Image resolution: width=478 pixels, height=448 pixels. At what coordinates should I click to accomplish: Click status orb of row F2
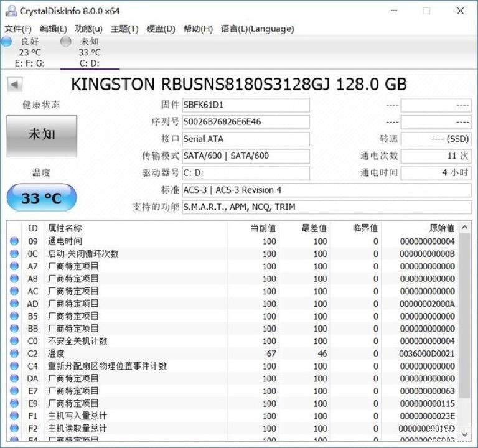pyautogui.click(x=14, y=428)
